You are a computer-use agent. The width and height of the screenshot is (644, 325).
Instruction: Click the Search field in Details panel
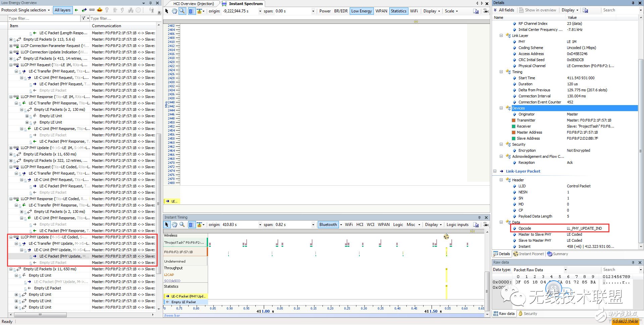[x=620, y=10]
